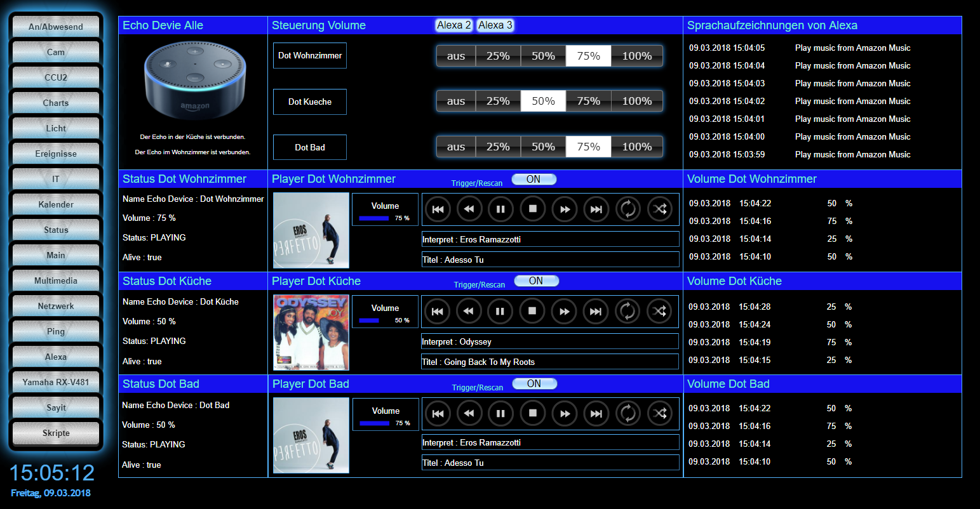Toggle ON switch for Player Dot Küche
This screenshot has width=980, height=509.
[536, 281]
